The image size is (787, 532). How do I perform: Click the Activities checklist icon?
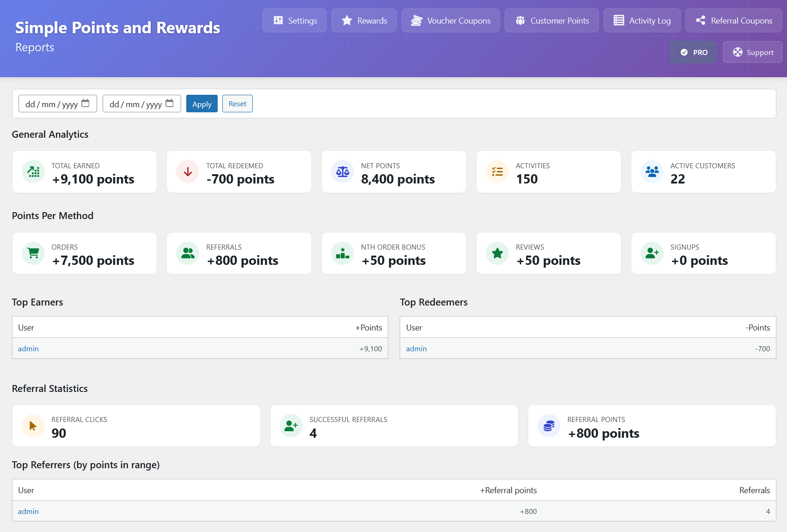(497, 172)
